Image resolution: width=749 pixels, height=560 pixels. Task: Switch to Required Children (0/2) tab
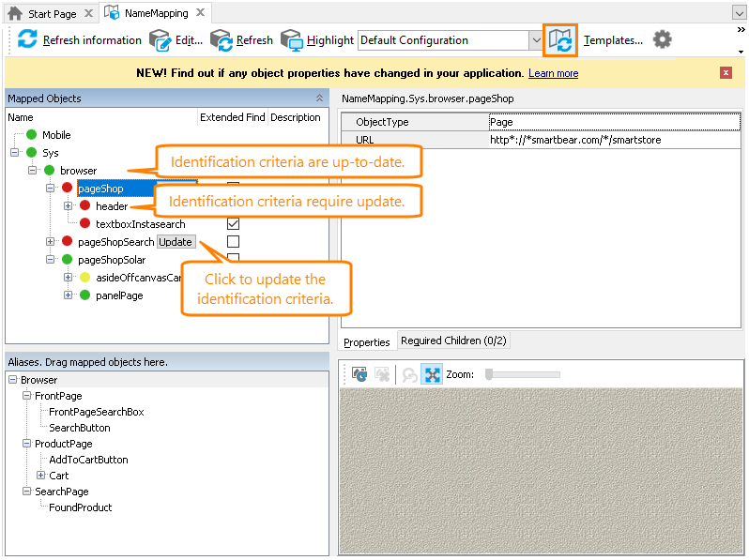pyautogui.click(x=454, y=341)
